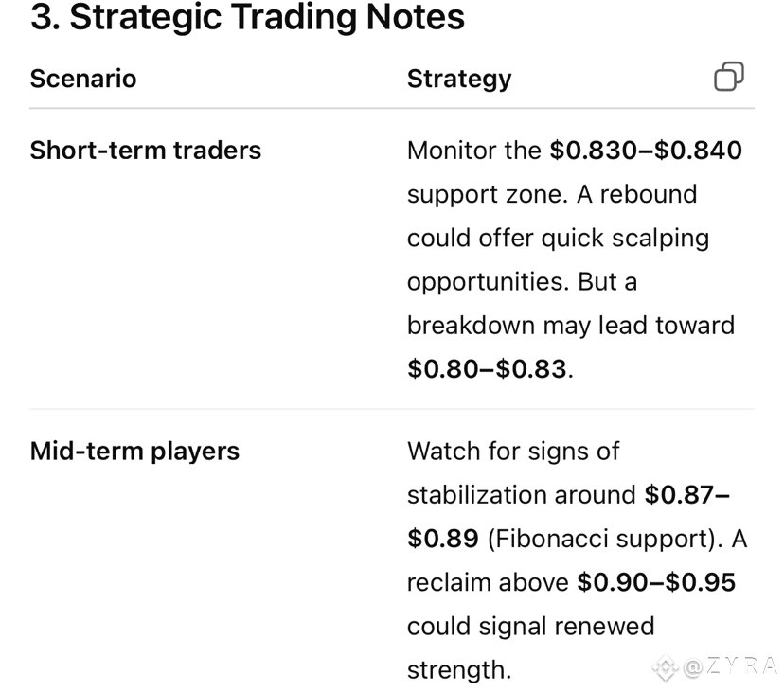Click the Binance logo watermark icon
The height and width of the screenshot is (692, 784).
pyautogui.click(x=665, y=667)
